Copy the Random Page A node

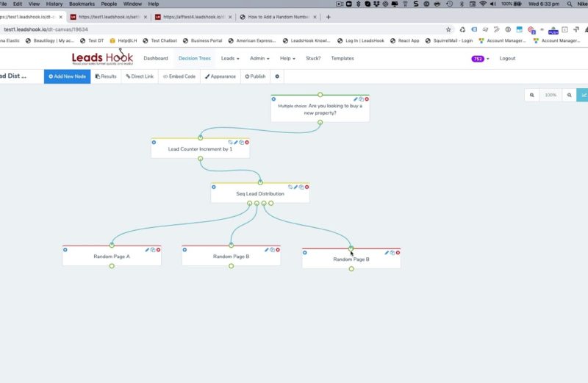point(153,249)
